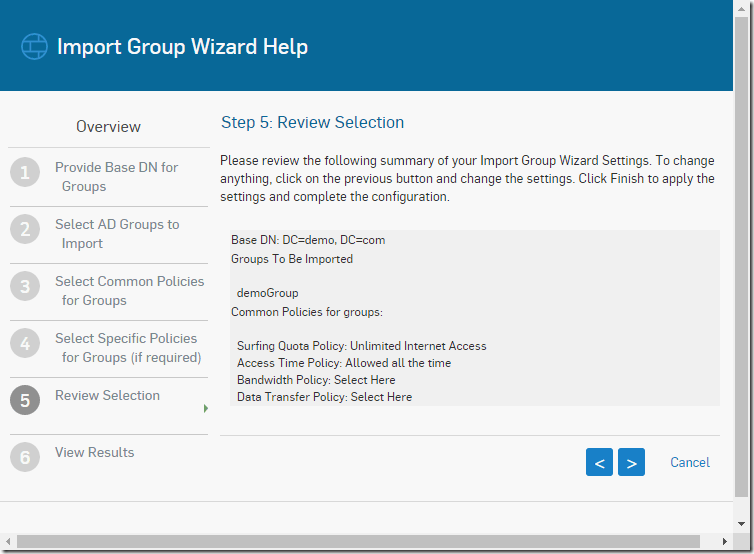Select the Select AD Groups to Import step

[x=117, y=234]
